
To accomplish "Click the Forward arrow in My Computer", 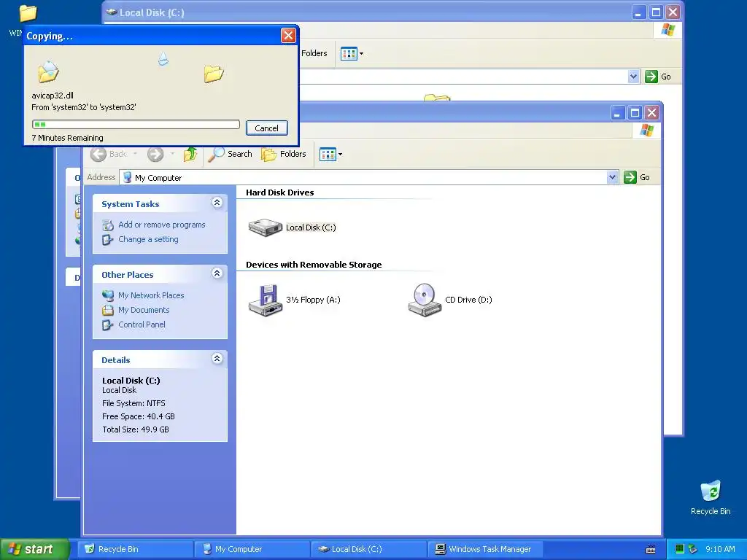I will [x=155, y=154].
